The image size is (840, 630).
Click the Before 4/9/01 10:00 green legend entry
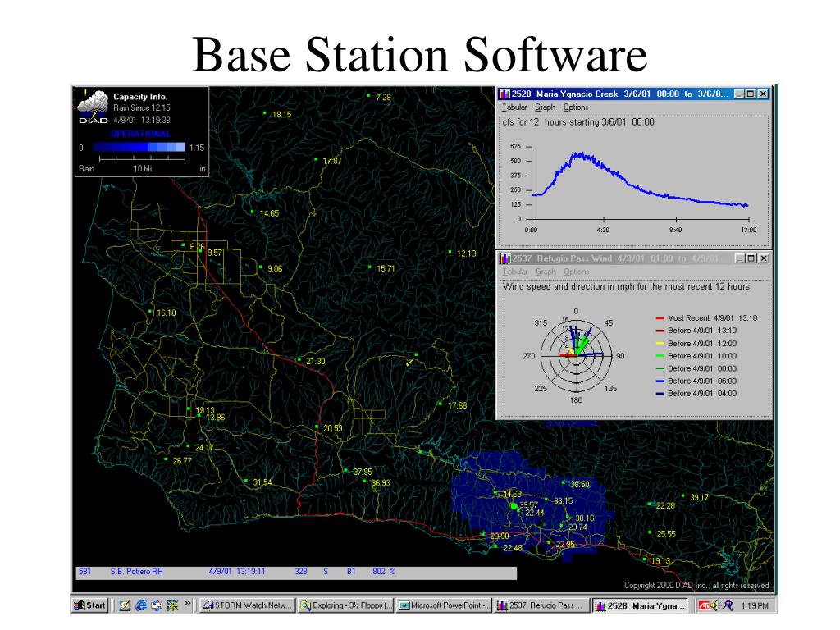coord(696,356)
